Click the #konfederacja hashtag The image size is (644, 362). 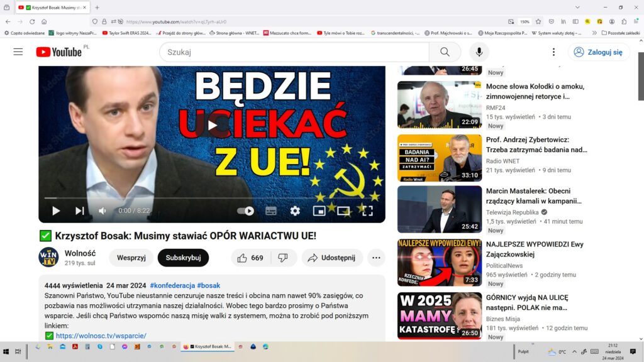coord(172,285)
